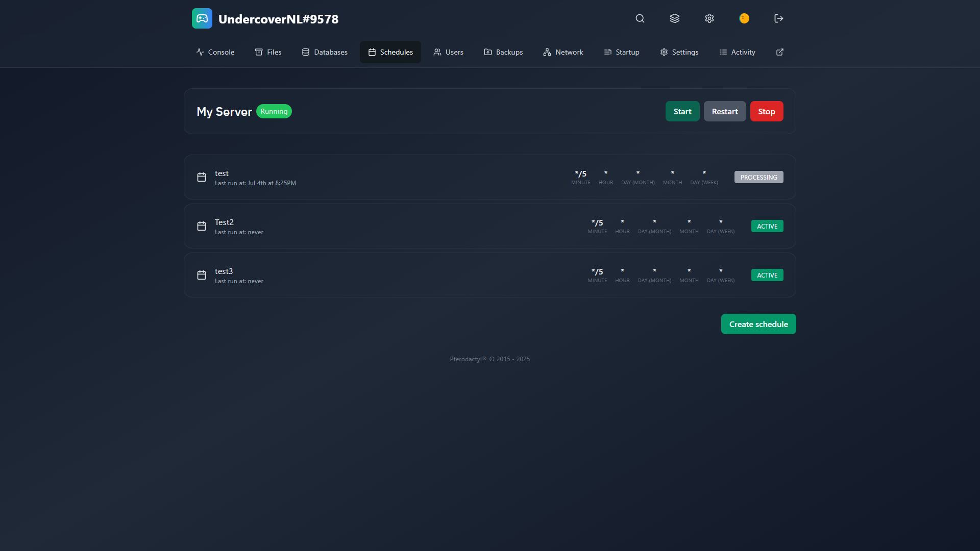Open the Files tab
The width and height of the screenshot is (980, 551).
tap(268, 52)
